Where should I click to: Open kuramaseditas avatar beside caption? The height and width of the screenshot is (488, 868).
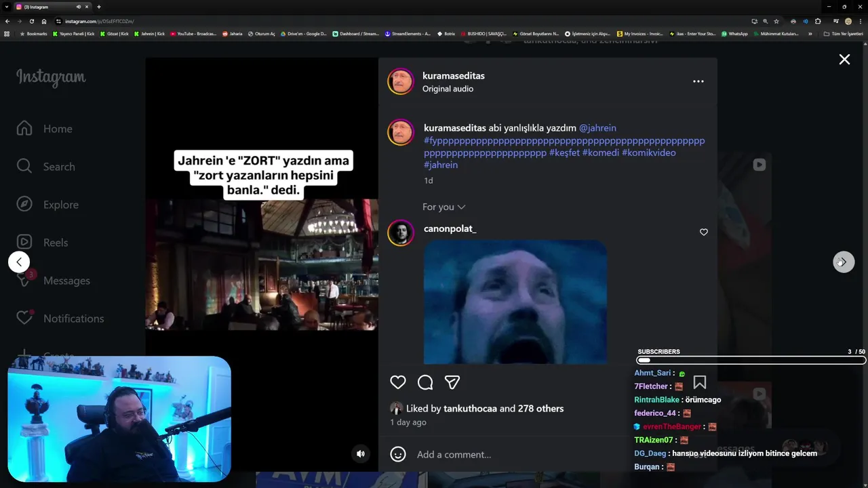point(401,132)
